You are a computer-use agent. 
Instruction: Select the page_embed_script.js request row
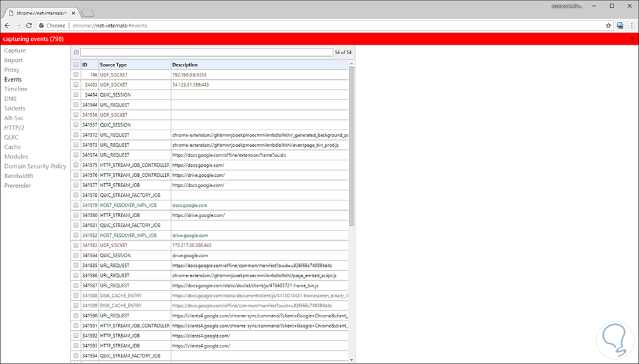coord(210,275)
